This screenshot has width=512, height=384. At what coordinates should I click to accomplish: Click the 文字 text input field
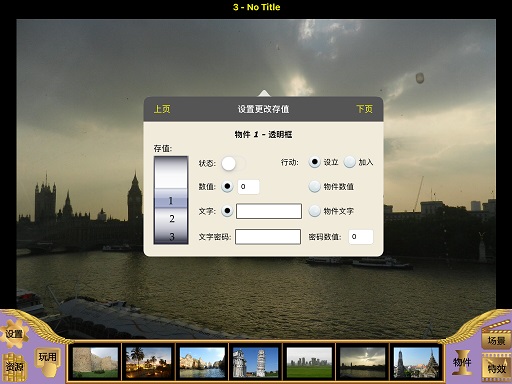coord(269,211)
